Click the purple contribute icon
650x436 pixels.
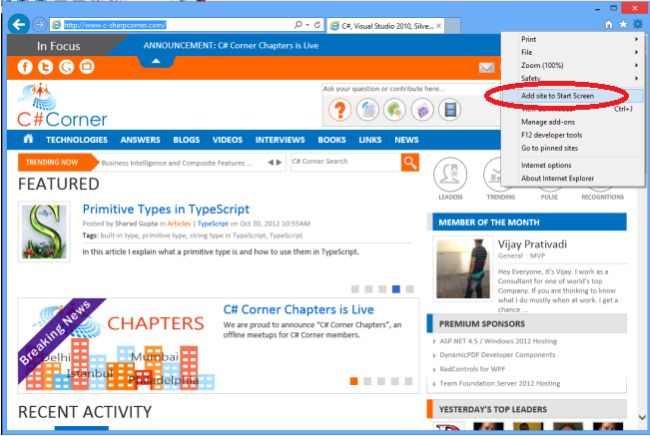tap(422, 110)
